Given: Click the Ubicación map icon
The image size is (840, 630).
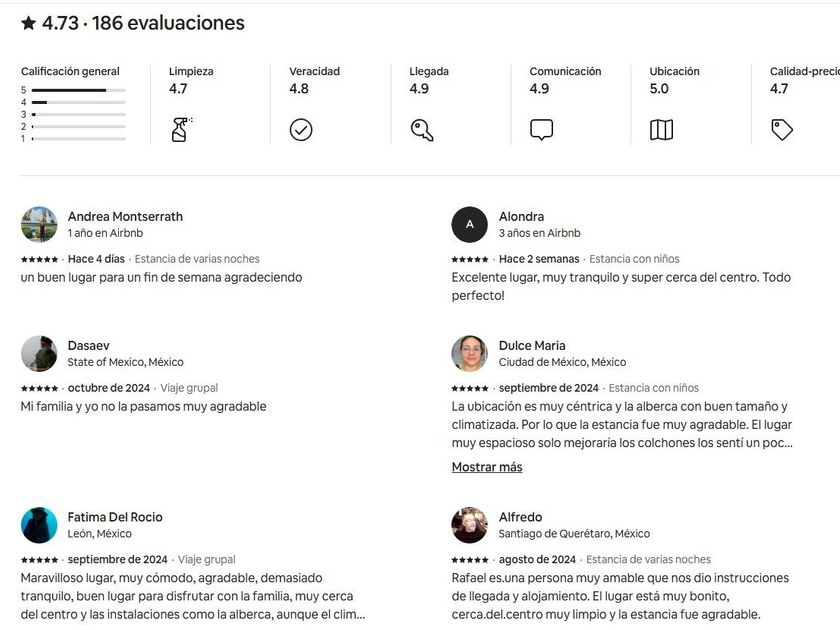Looking at the screenshot, I should (661, 129).
